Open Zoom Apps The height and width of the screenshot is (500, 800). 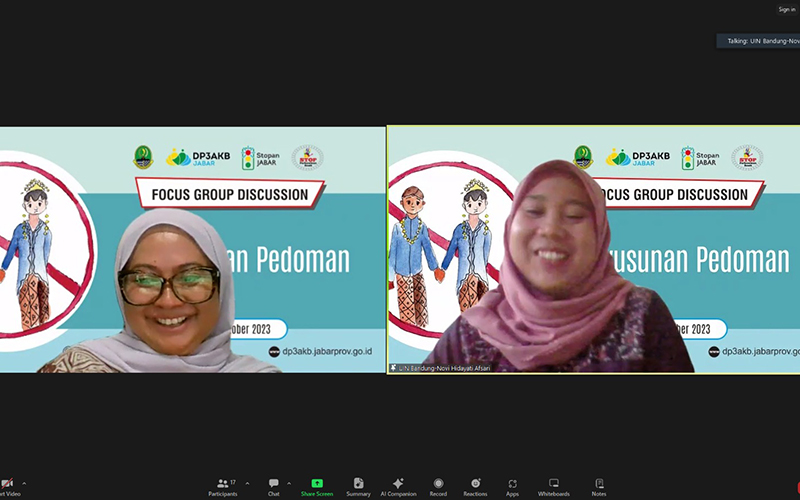512,485
